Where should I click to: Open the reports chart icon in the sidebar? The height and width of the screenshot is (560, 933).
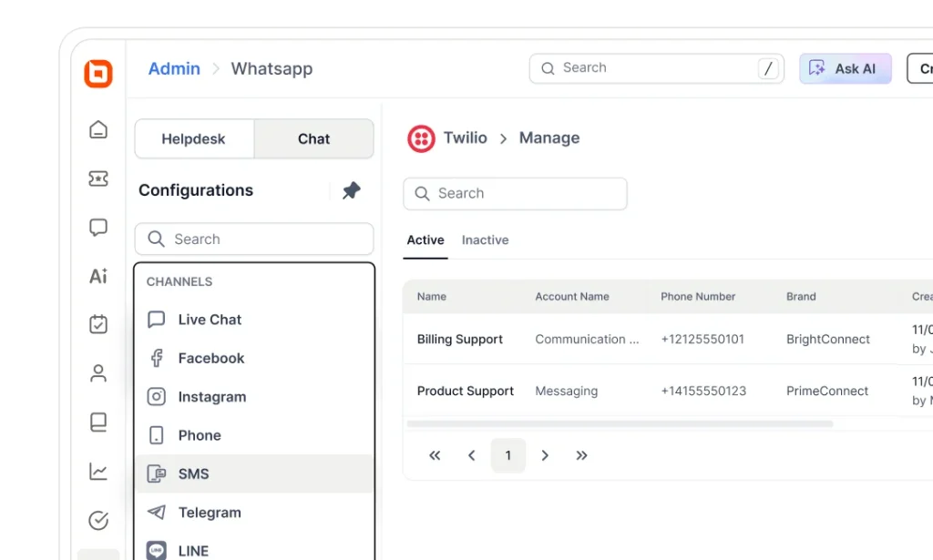coord(98,472)
